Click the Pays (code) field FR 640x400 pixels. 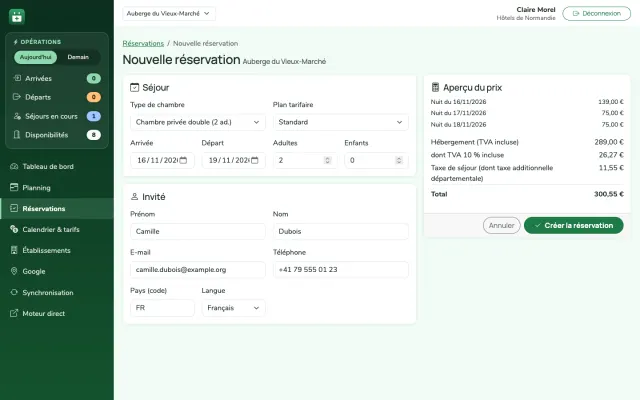162,308
